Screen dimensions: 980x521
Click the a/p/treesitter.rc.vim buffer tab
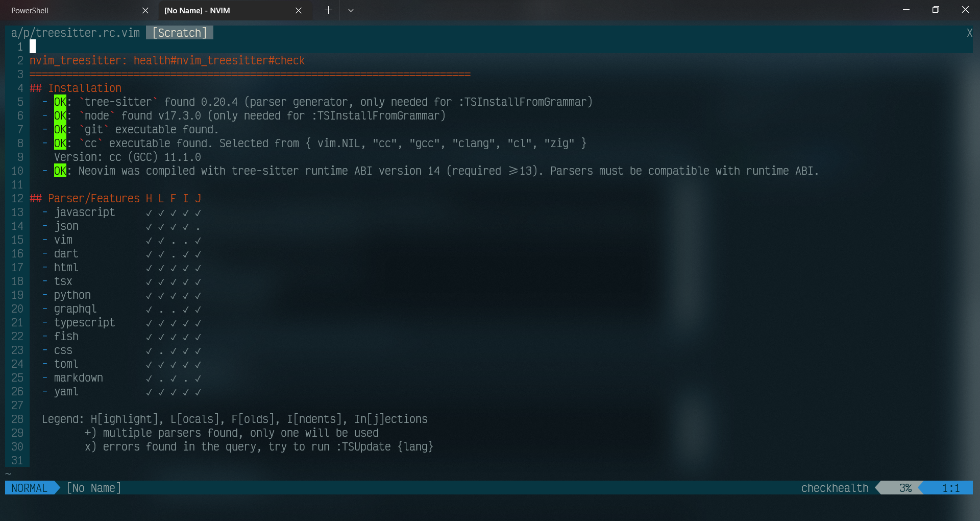75,33
